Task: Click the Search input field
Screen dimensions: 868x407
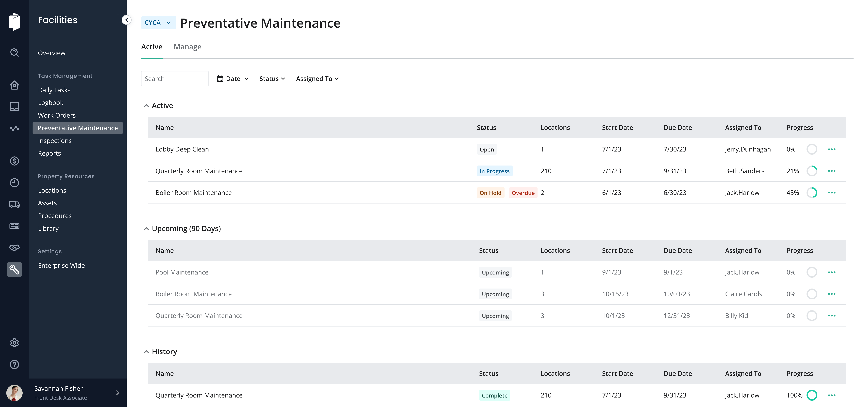Action: tap(175, 79)
